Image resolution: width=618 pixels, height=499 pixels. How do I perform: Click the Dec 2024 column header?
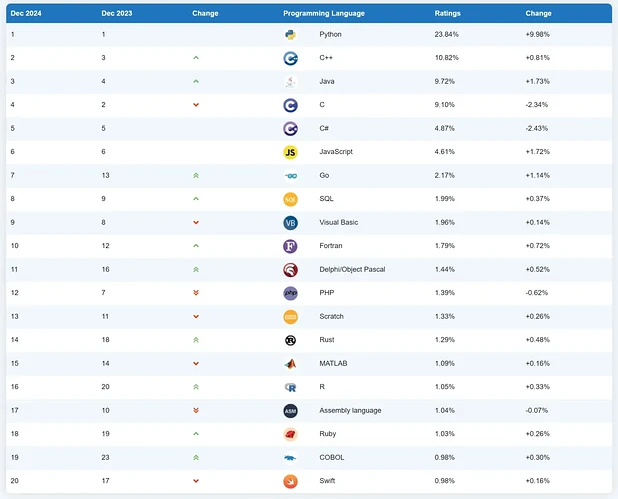(x=25, y=13)
